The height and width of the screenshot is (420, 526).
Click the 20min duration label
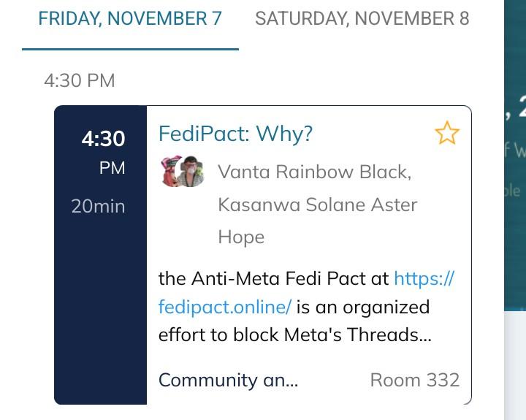tap(98, 206)
